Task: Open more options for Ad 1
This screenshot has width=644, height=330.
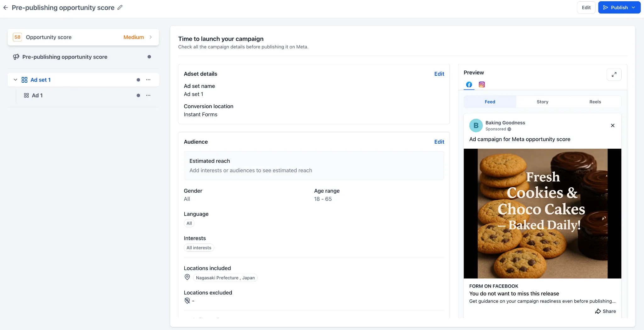Action: [148, 95]
